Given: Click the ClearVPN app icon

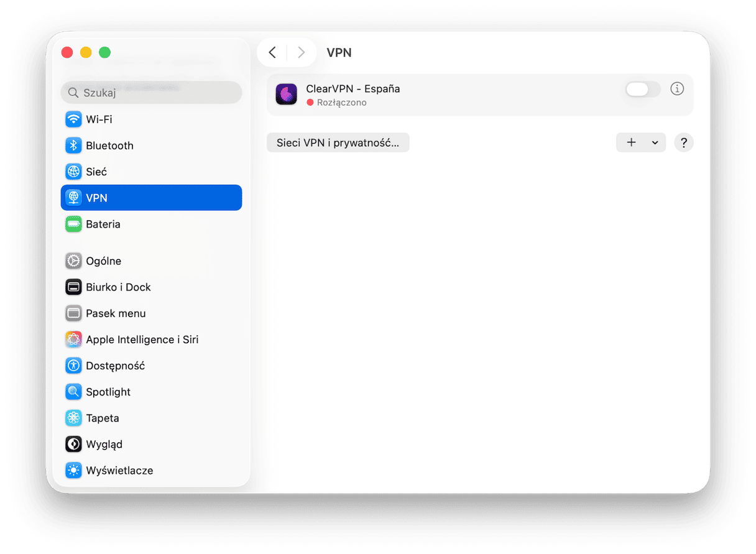Looking at the screenshot, I should 287,95.
